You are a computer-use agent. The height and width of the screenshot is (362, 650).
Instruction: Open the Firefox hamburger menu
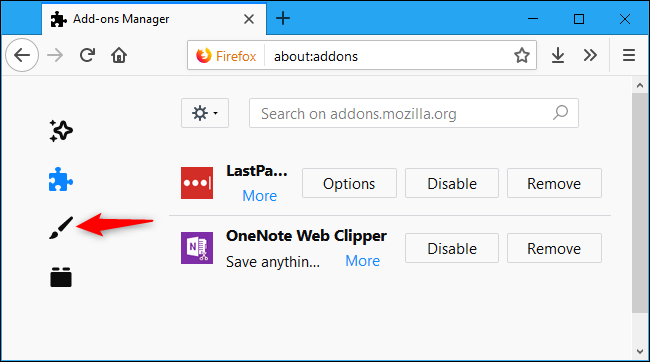[x=629, y=55]
